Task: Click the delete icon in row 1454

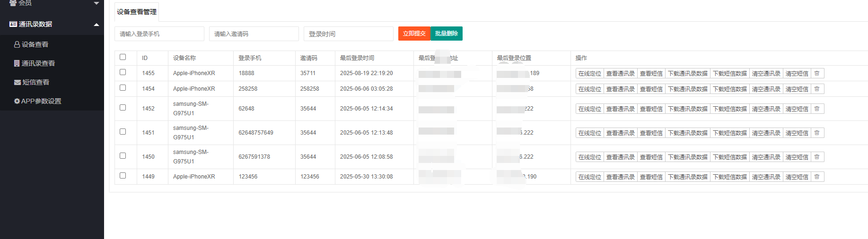Action: pyautogui.click(x=817, y=89)
